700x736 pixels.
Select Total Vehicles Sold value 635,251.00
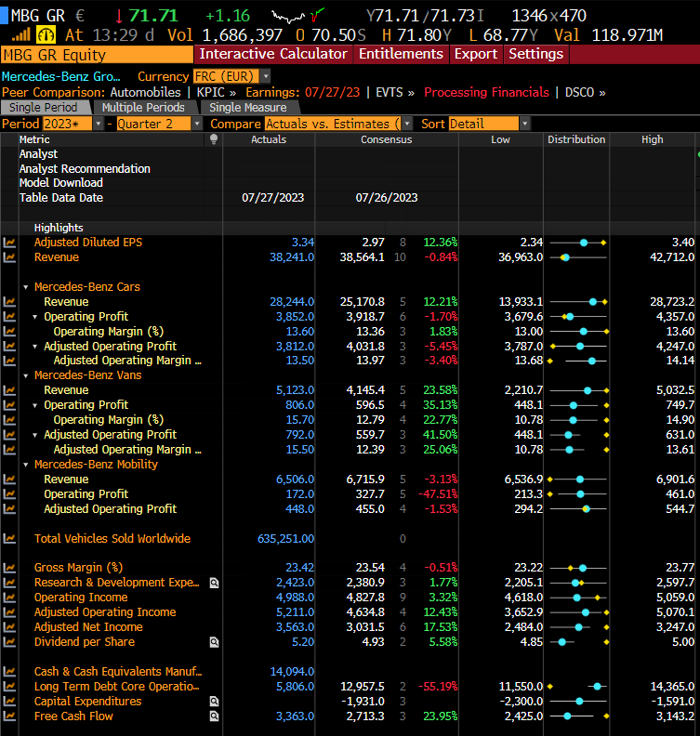(x=285, y=539)
